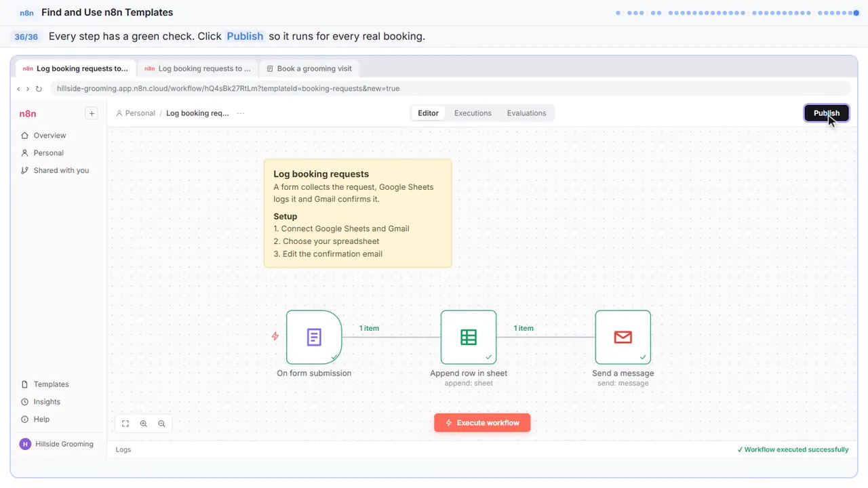Select the Append row in sheet node

pyautogui.click(x=469, y=338)
